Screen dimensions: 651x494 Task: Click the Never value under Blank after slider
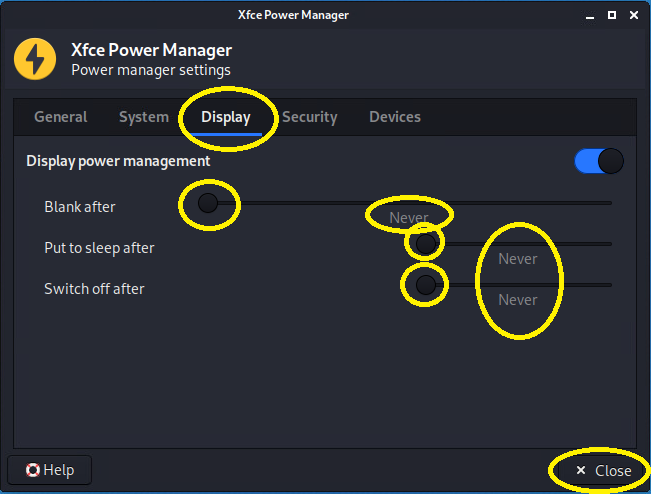click(x=409, y=218)
